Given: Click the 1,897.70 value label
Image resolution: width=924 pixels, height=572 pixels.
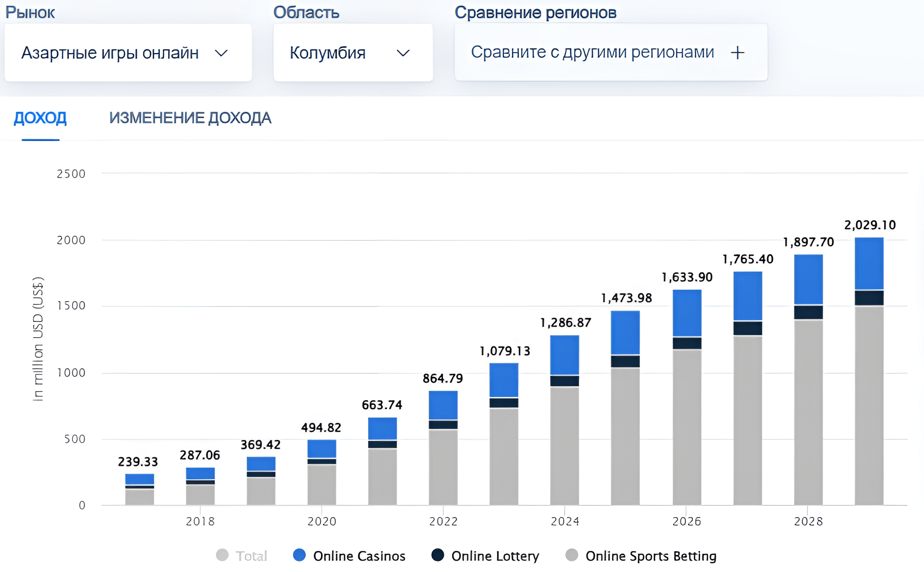Looking at the screenshot, I should click(x=808, y=242).
